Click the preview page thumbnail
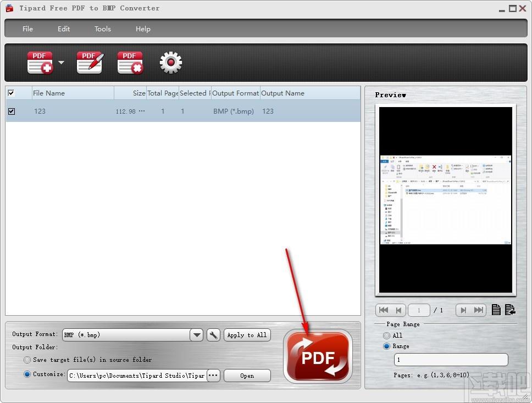The width and height of the screenshot is (532, 403). [x=446, y=200]
